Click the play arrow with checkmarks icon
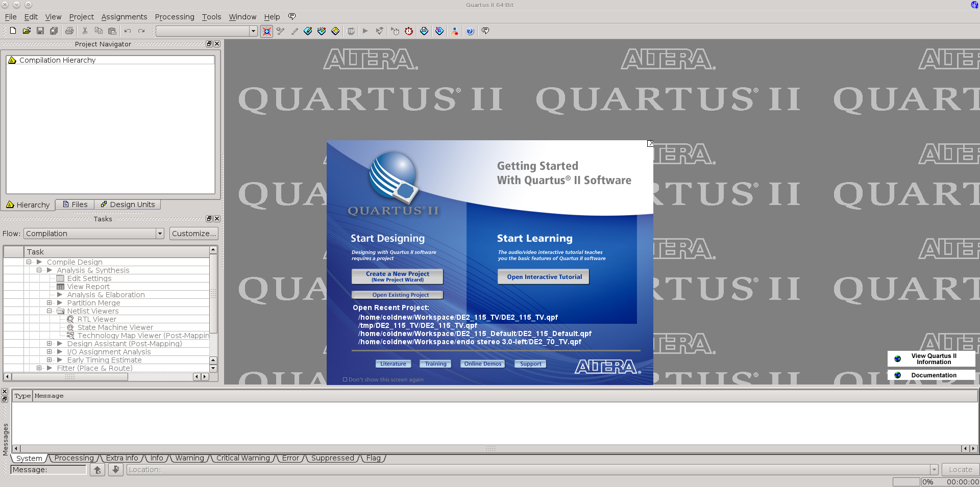Screen dimensions: 980x487 pos(379,31)
